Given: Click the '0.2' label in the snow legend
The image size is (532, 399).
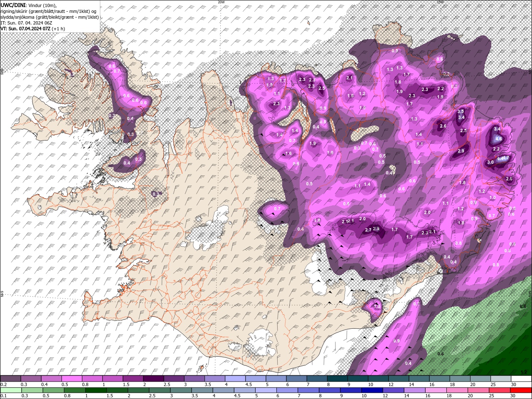Looking at the screenshot, I should 3,384.
